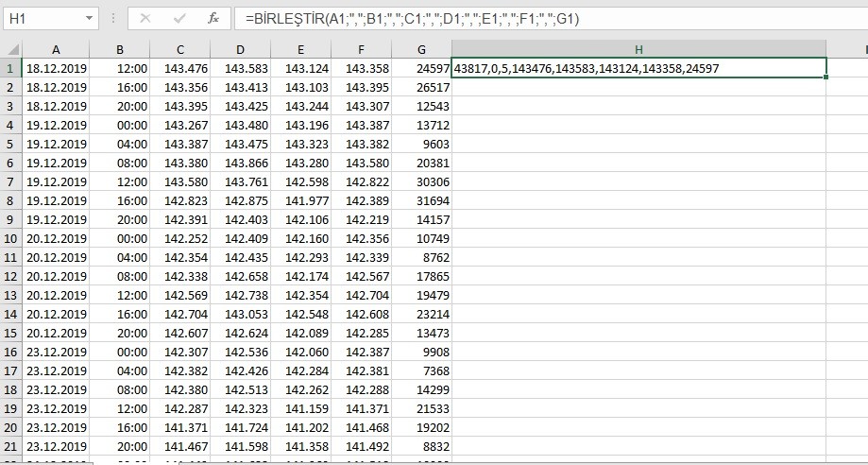
Task: Click cell A16 date 23.12.2019
Action: [56, 352]
